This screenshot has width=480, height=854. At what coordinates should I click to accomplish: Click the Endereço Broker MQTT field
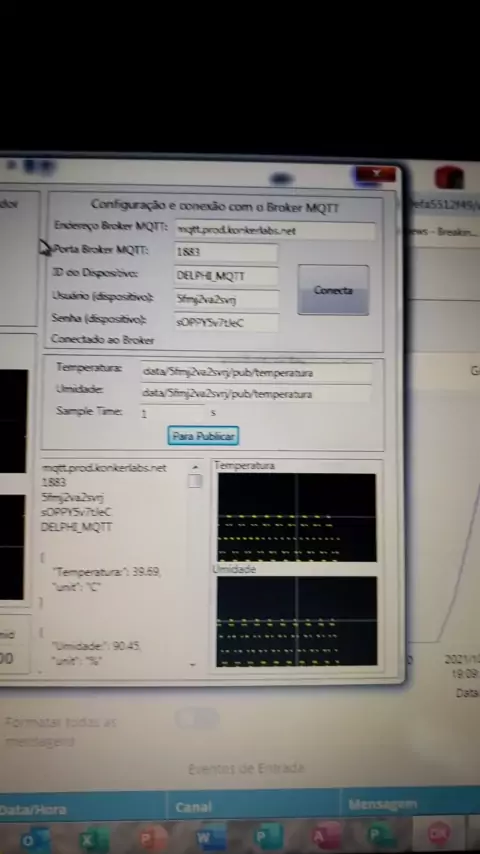275,231
